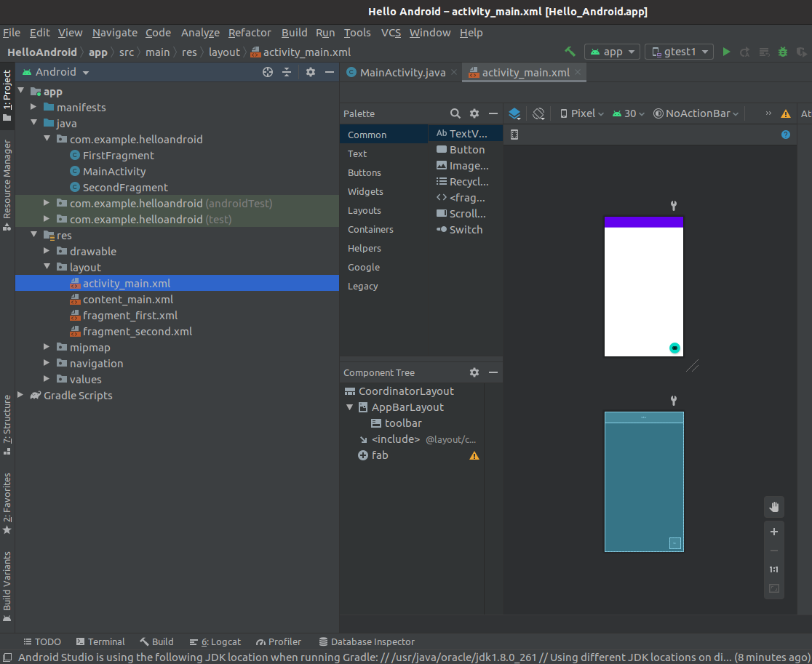Click the blueprint layout preview
Image resolution: width=812 pixels, height=664 pixels.
tap(644, 482)
